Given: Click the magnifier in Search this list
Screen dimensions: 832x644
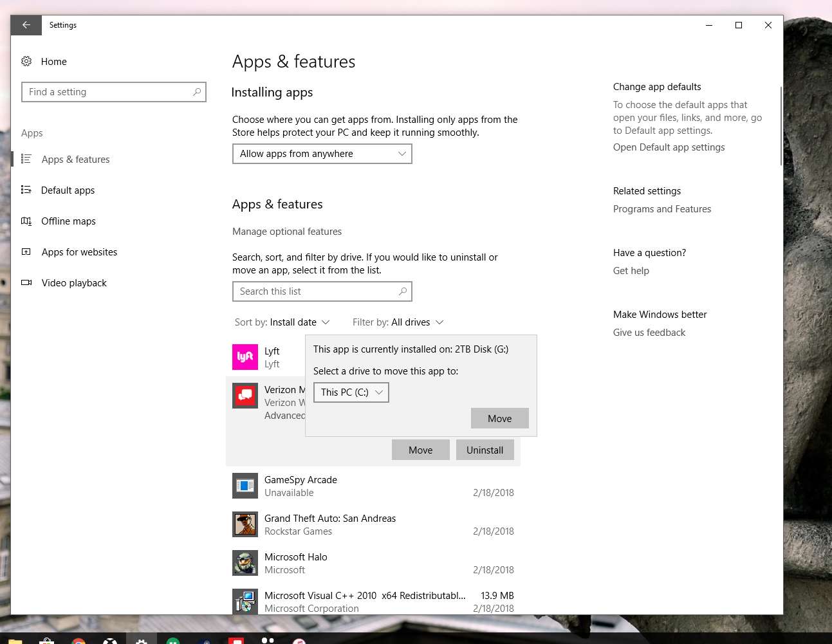Looking at the screenshot, I should pos(403,291).
